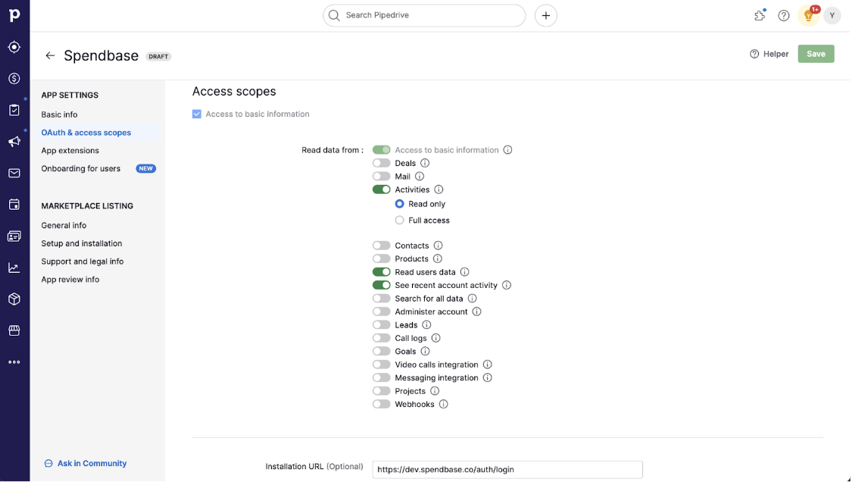Viewport: 868px width, 482px height.
Task: Enable the Deals scope toggle
Action: 382,163
